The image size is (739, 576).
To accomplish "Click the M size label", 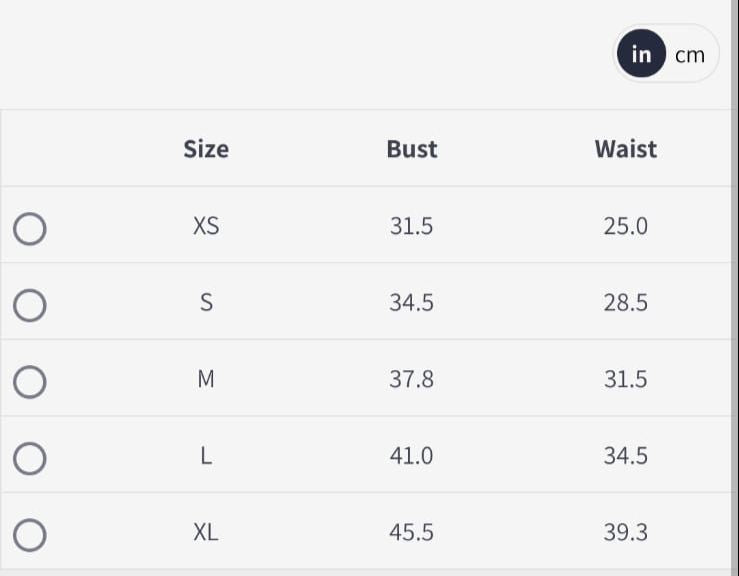I will pos(206,379).
